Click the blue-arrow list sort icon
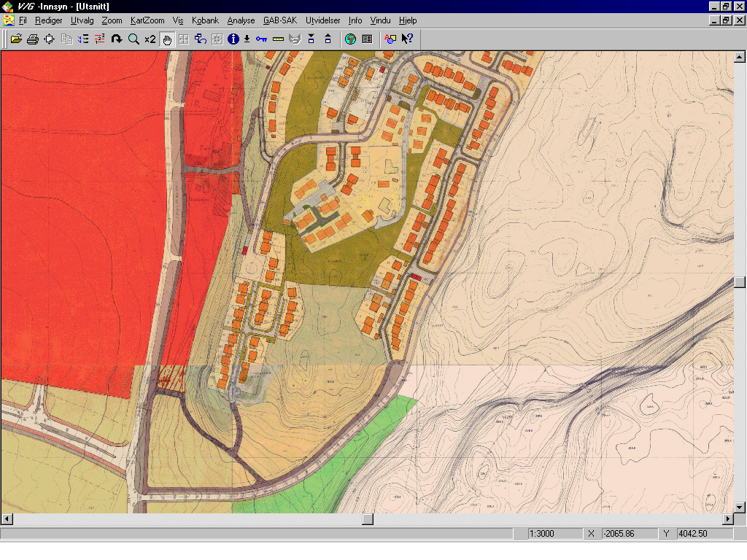 pos(83,39)
